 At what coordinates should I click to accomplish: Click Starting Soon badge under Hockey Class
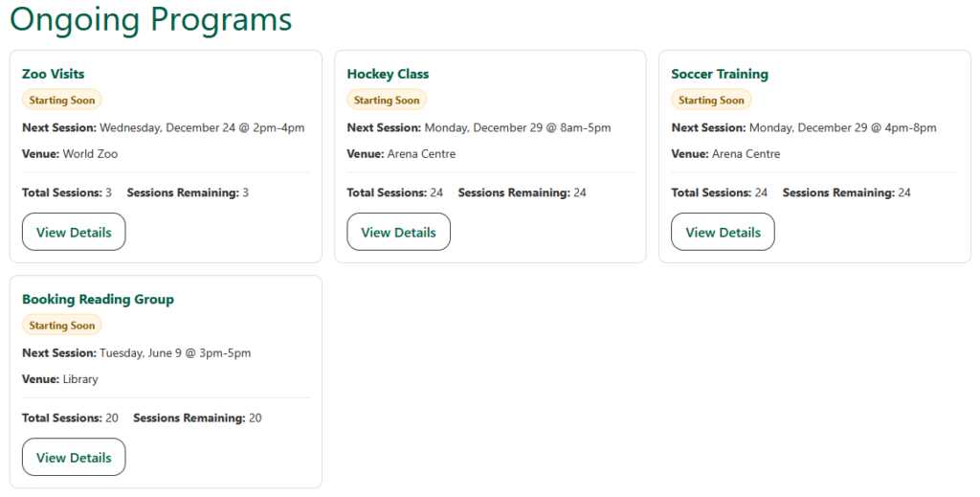tap(387, 100)
